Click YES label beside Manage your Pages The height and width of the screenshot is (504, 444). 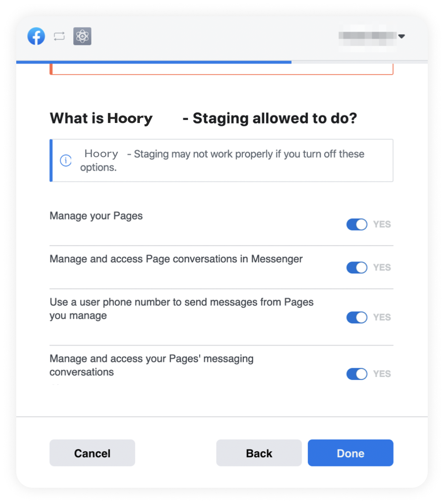[382, 225]
